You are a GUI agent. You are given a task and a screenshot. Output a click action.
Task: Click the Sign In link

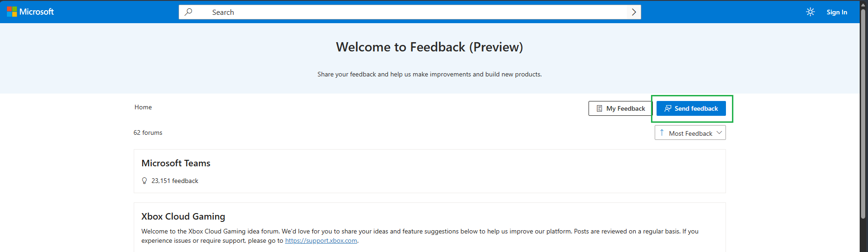(x=837, y=12)
